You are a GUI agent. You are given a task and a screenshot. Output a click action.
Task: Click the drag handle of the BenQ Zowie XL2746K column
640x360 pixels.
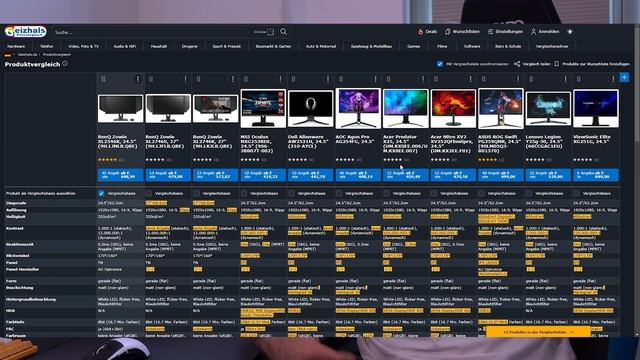[x=198, y=79]
